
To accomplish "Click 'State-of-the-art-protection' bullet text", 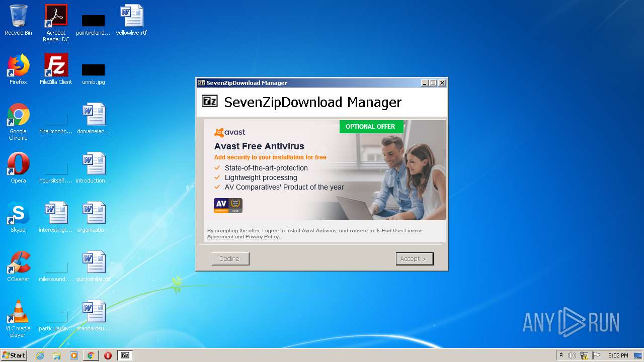I will [266, 168].
